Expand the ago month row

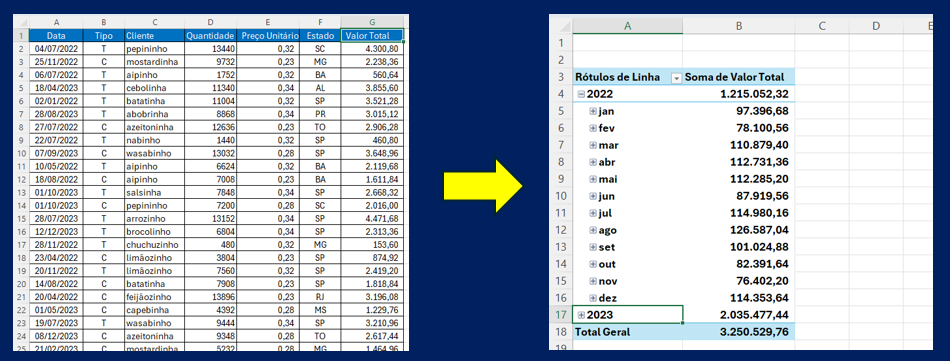click(593, 230)
